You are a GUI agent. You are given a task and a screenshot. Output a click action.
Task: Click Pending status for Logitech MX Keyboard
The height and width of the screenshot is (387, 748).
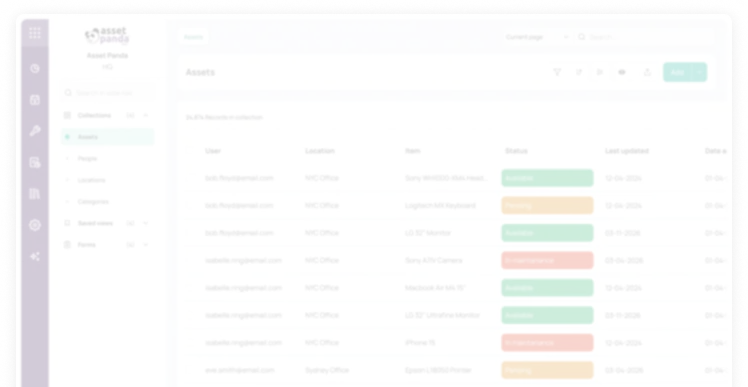pyautogui.click(x=547, y=206)
